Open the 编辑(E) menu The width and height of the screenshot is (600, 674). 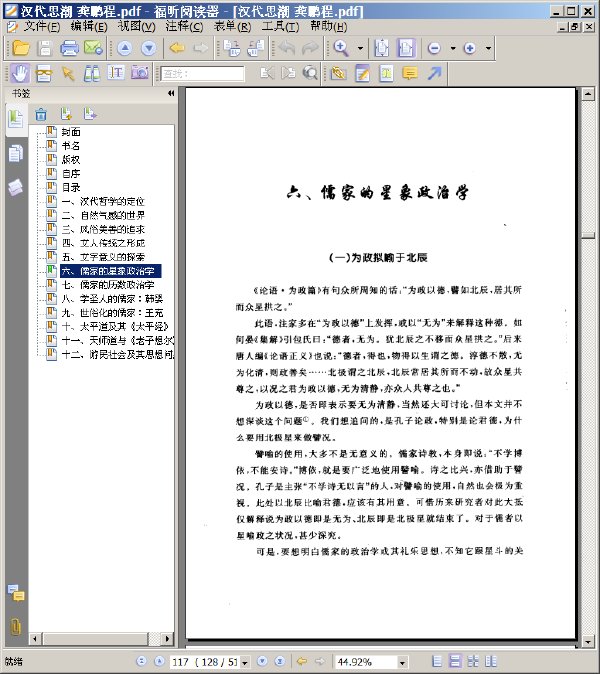pos(89,27)
